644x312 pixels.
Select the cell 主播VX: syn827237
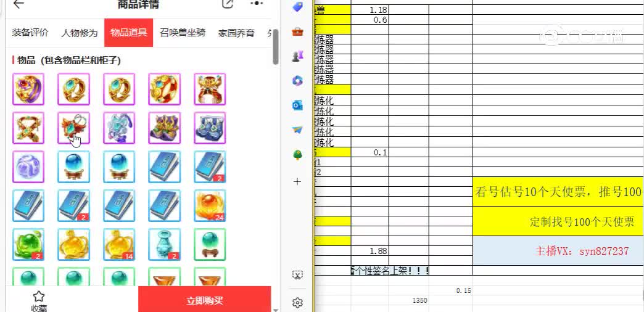click(x=559, y=250)
